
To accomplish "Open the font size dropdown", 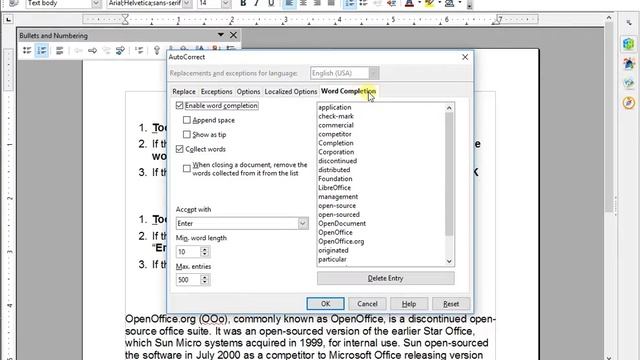I will (226, 3).
